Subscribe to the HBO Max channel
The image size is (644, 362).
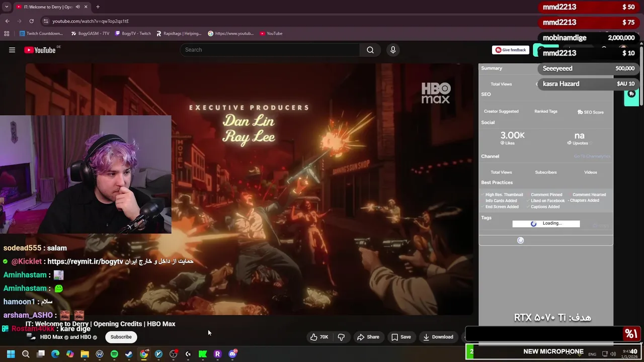(x=121, y=337)
